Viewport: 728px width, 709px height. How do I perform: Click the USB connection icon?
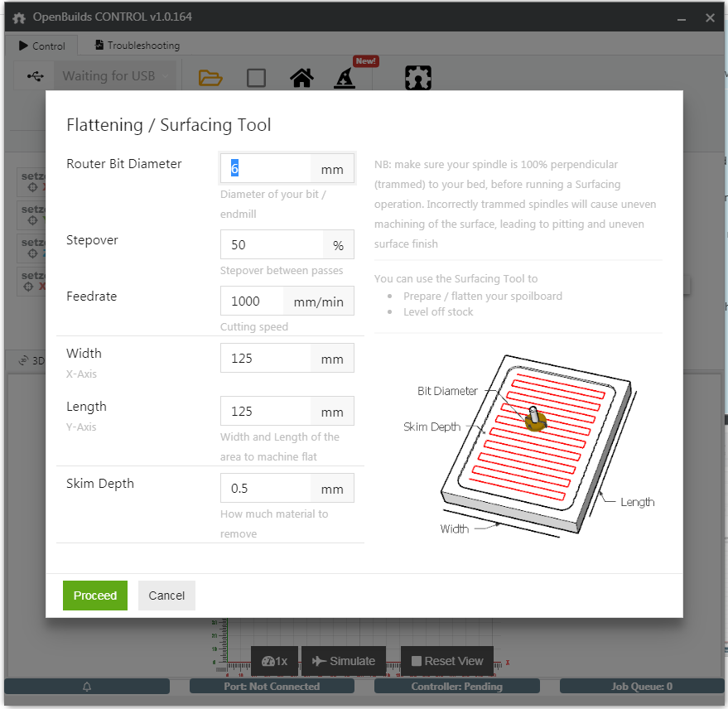[36, 76]
